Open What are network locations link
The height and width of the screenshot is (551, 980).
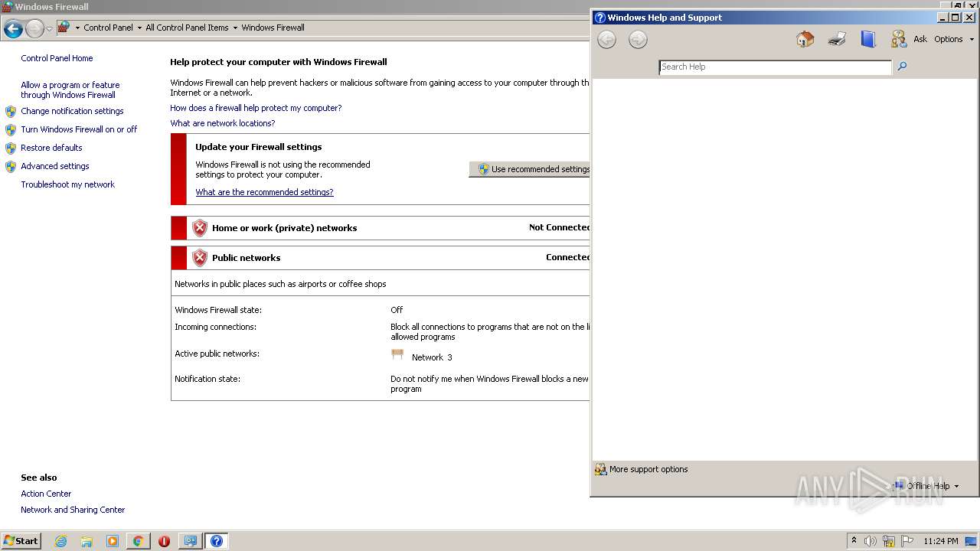[x=222, y=123]
